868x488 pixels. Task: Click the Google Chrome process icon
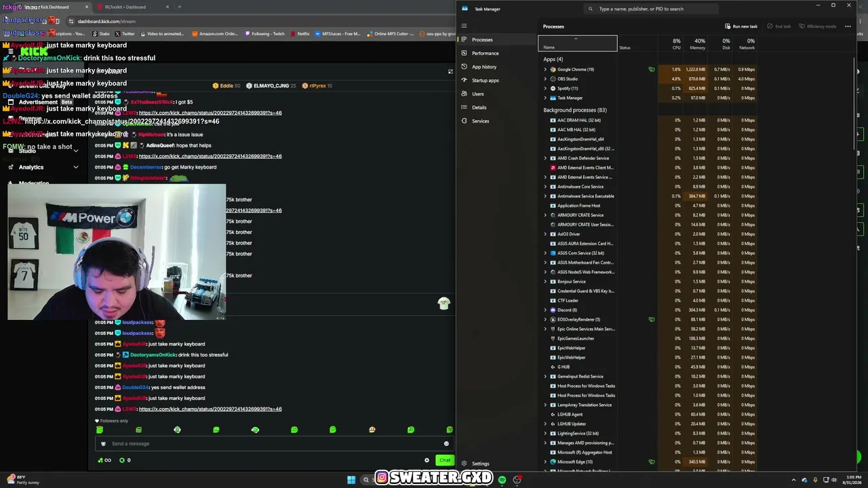point(553,69)
